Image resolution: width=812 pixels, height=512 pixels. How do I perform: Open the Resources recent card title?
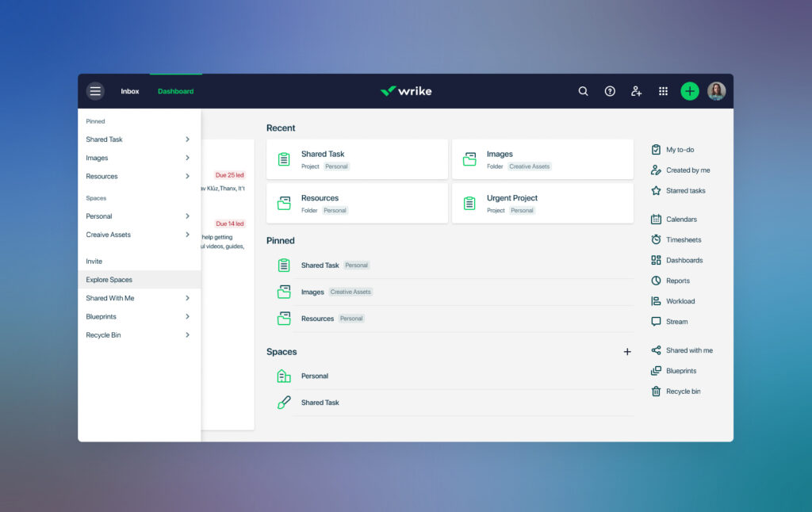(x=320, y=198)
